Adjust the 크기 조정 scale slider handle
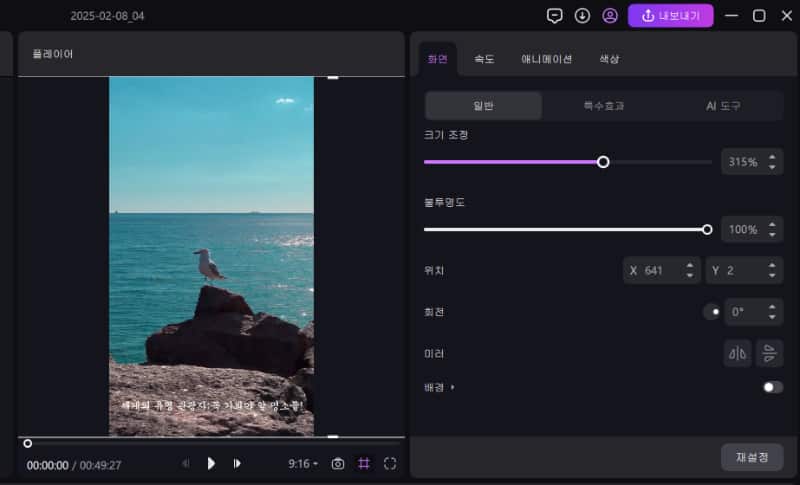The height and width of the screenshot is (485, 800). [x=603, y=162]
